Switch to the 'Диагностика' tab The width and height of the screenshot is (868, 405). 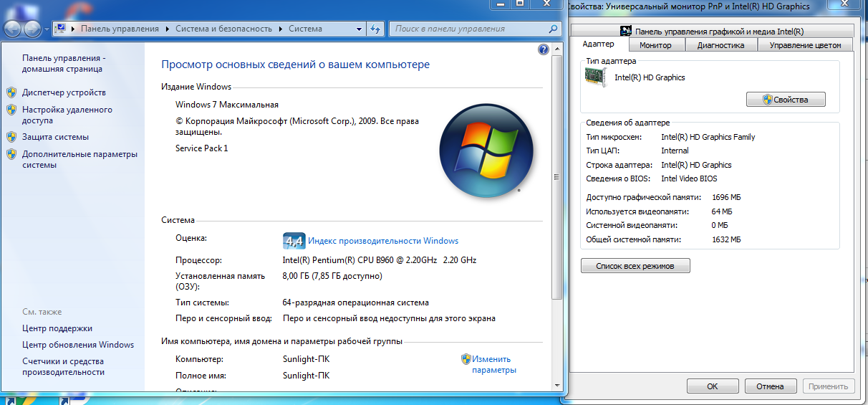coord(721,45)
